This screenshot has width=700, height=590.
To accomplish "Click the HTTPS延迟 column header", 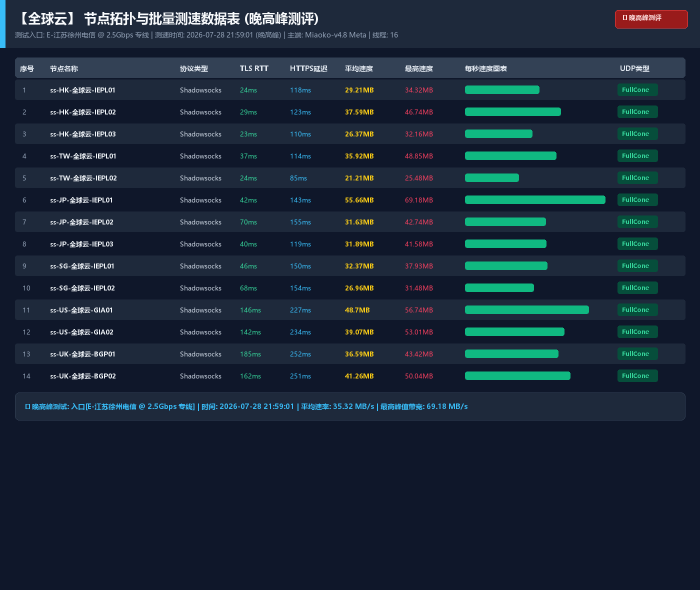I will coord(308,68).
